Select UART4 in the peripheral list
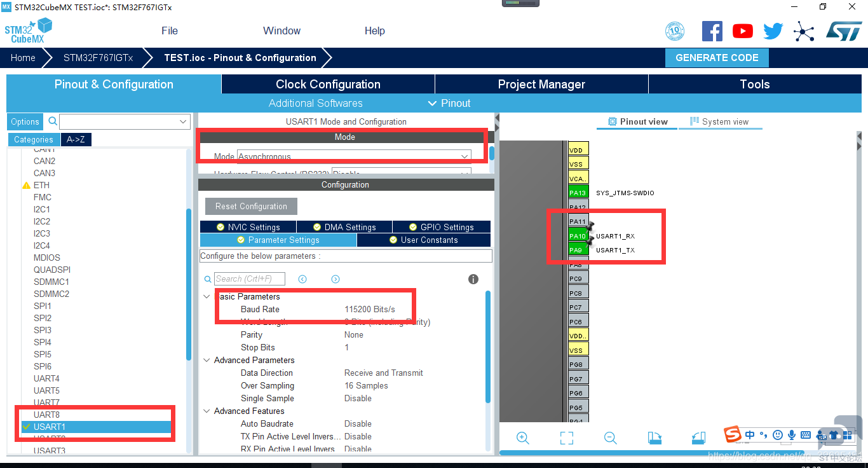This screenshot has width=868, height=468. pyautogui.click(x=46, y=378)
